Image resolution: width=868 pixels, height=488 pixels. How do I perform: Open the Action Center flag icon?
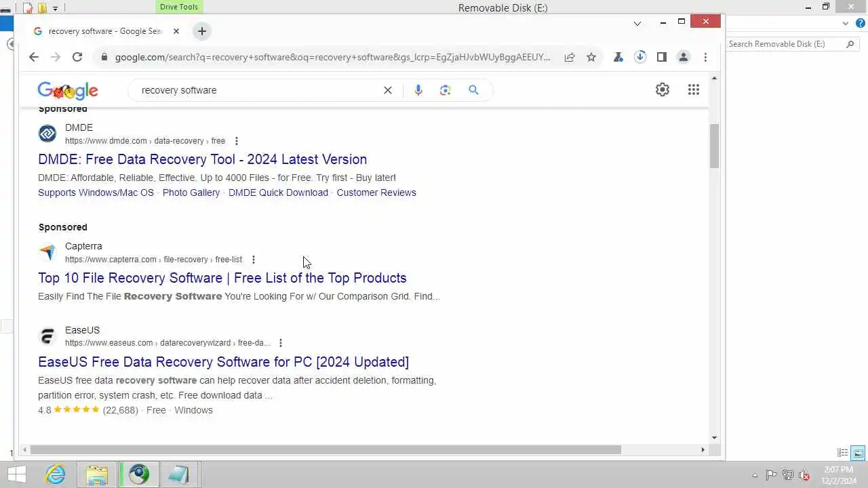point(771,475)
